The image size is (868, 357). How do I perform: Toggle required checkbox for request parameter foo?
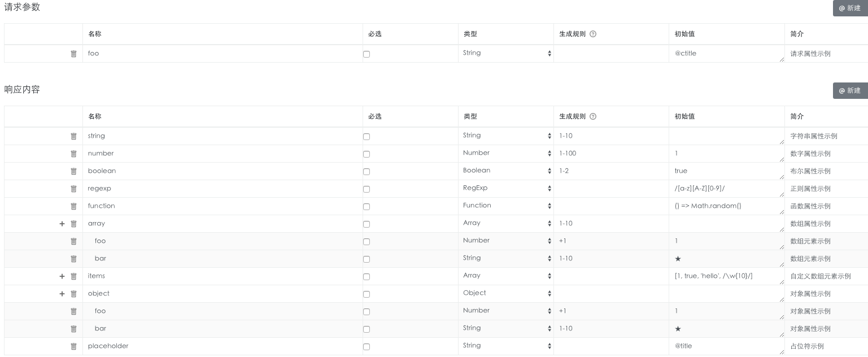(367, 54)
